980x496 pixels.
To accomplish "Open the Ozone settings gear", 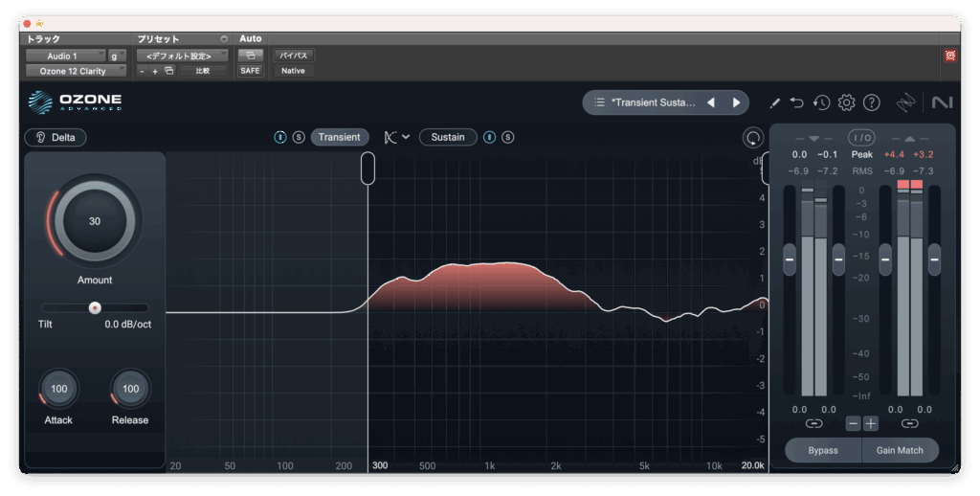I will click(846, 102).
